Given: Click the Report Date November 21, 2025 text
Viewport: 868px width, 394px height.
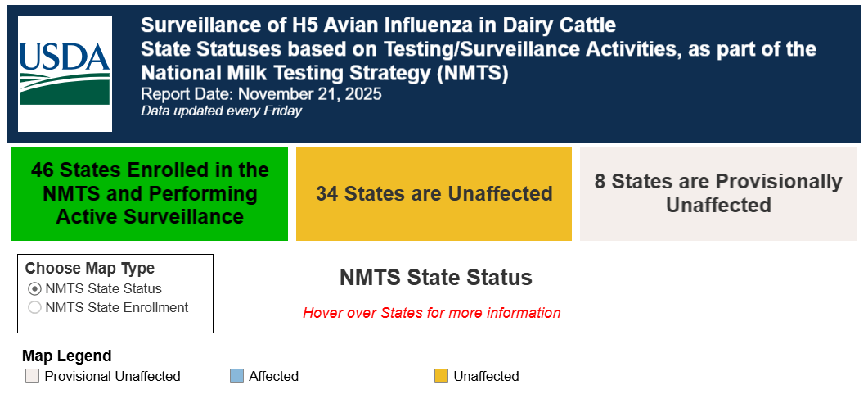Looking at the screenshot, I should (261, 93).
